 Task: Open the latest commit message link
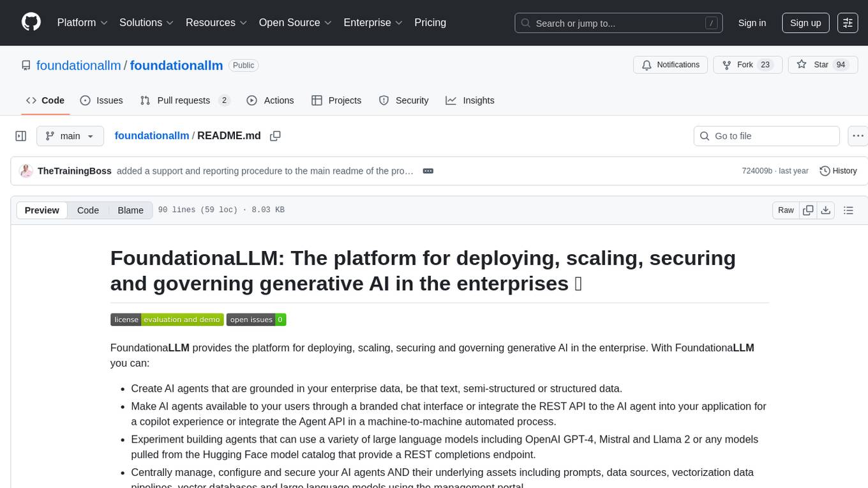click(x=265, y=171)
